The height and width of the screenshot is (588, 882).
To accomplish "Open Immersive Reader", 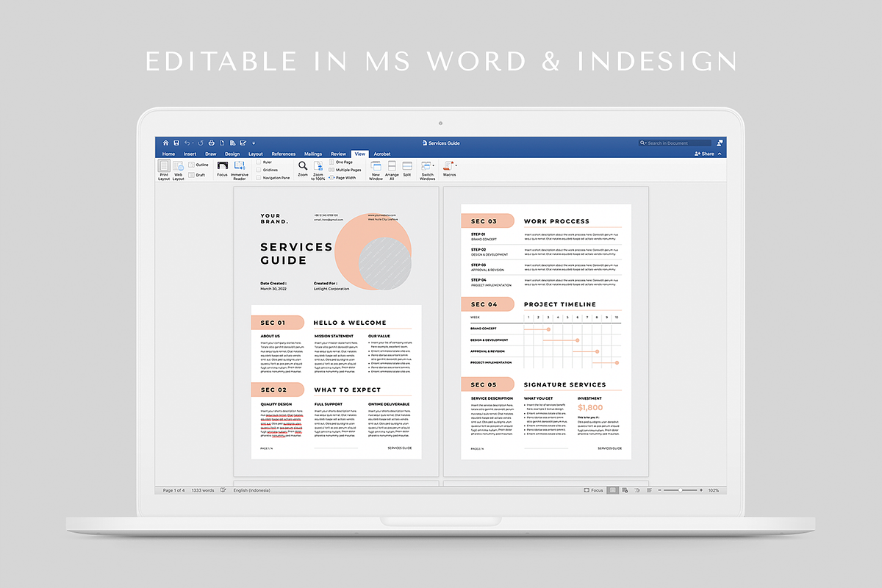I will pos(240,171).
